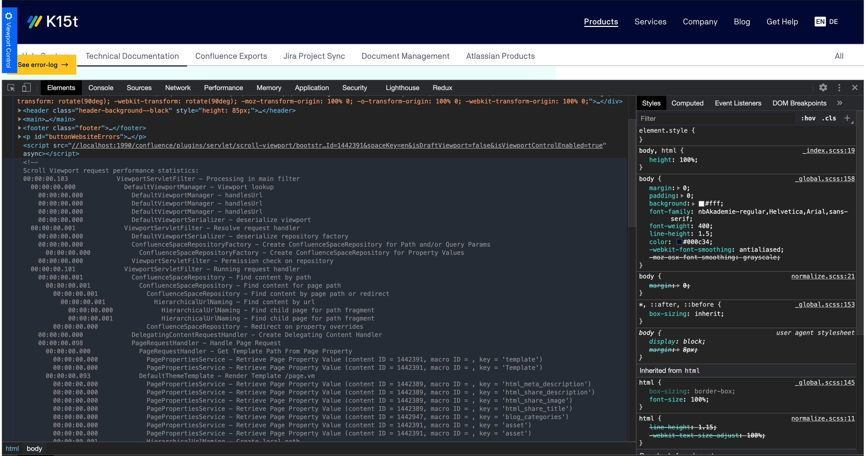The width and height of the screenshot is (868, 456).
Task: Switch to the Console tab
Action: point(100,88)
